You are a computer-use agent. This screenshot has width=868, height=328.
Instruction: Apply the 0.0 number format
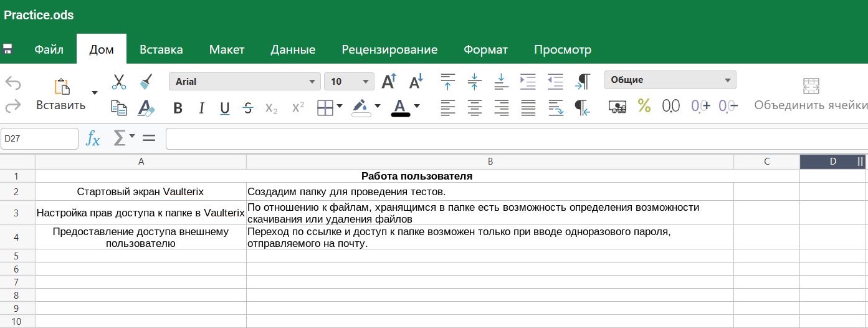[671, 106]
